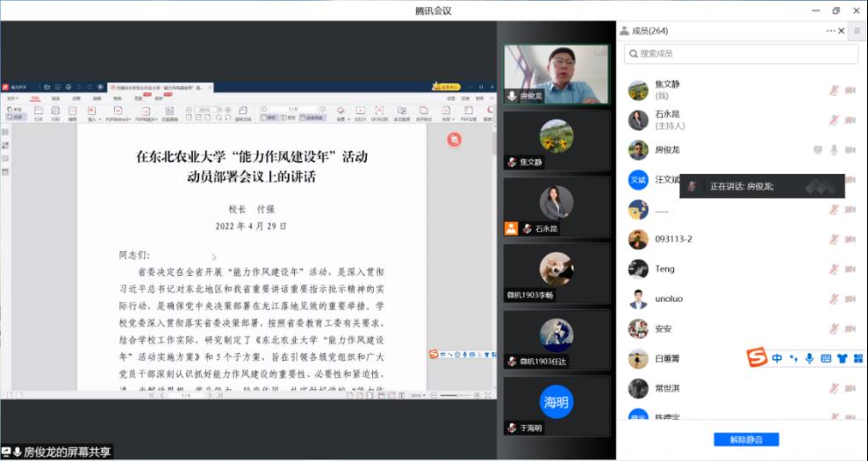Select member Teng in list

[x=742, y=270]
